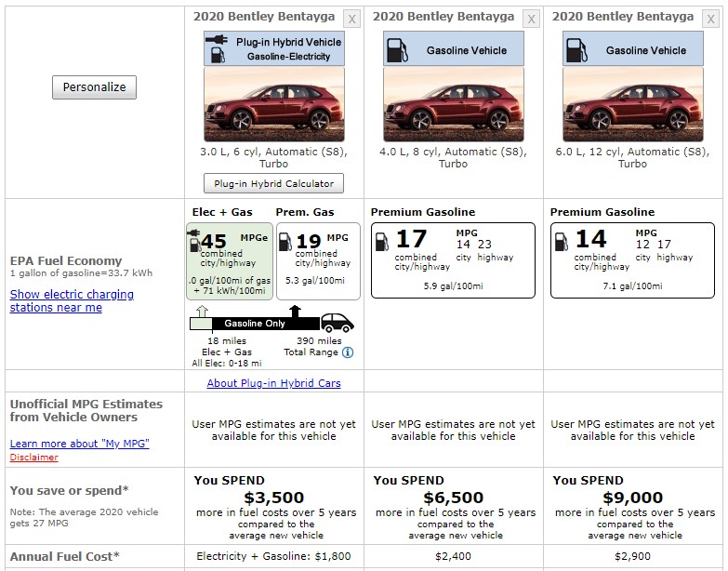Click the Personalize button
The image size is (728, 571).
(94, 87)
